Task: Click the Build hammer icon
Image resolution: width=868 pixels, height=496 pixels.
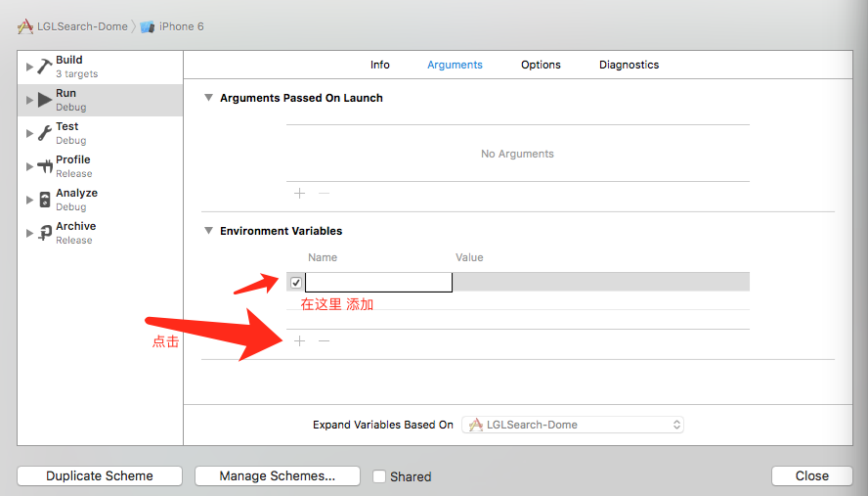Action: tap(45, 67)
